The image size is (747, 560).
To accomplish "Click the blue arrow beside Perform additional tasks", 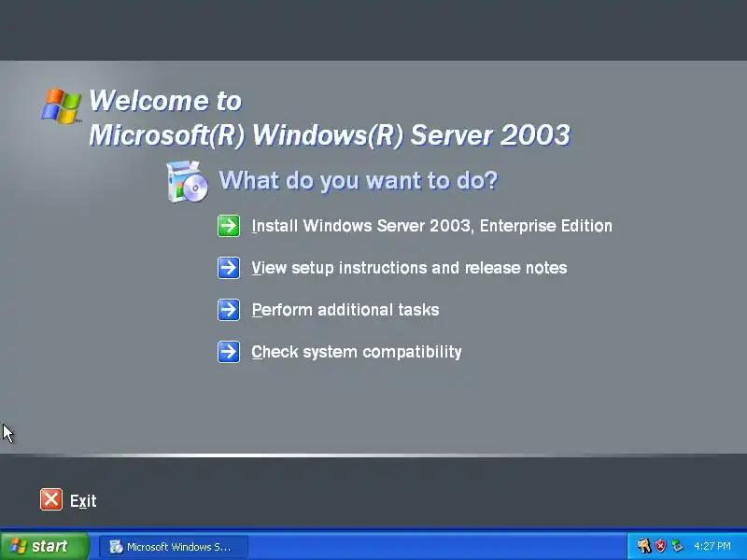I will [x=229, y=310].
